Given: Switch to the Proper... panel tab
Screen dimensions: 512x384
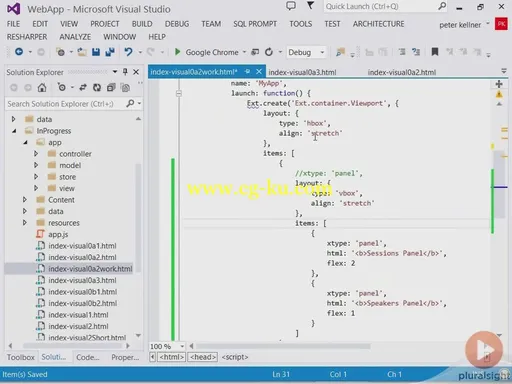Looking at the screenshot, I should pyautogui.click(x=125, y=357).
